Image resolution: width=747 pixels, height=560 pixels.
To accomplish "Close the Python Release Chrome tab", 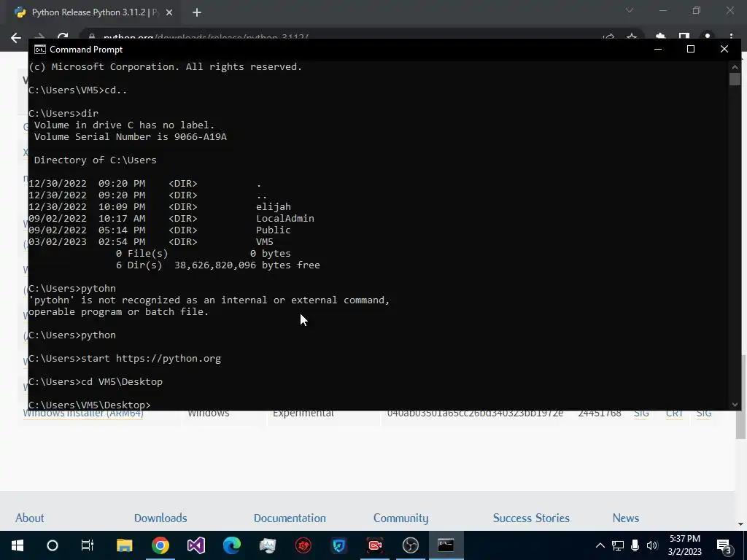I will coord(169,13).
